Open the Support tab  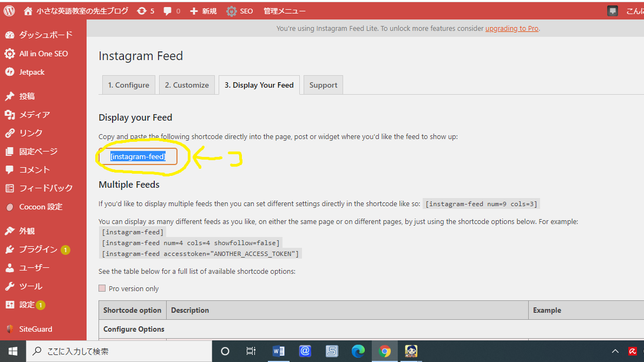point(323,85)
